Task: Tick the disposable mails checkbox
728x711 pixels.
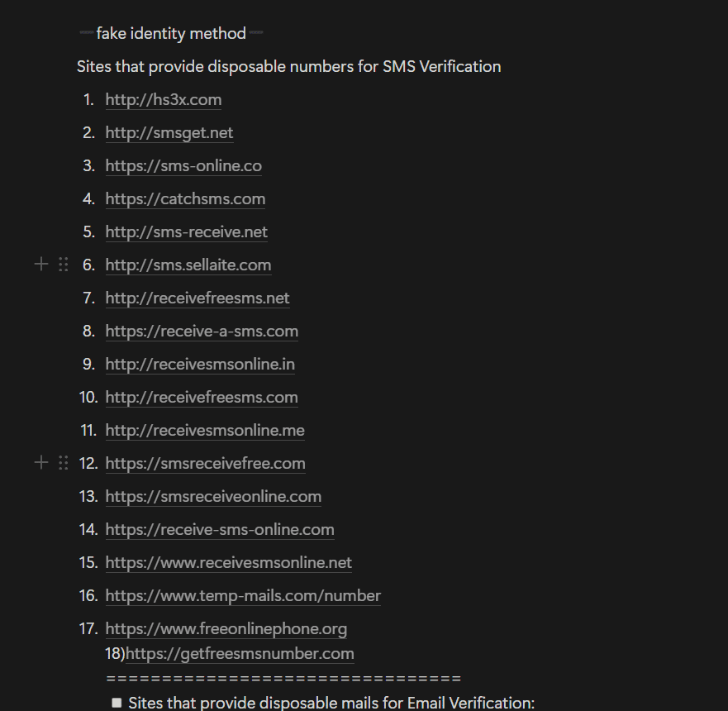Action: pyautogui.click(x=117, y=703)
